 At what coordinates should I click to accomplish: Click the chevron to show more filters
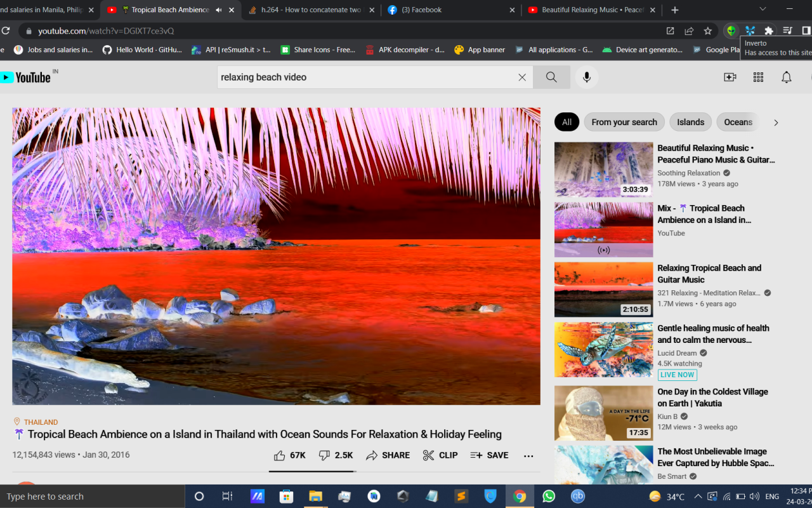776,122
